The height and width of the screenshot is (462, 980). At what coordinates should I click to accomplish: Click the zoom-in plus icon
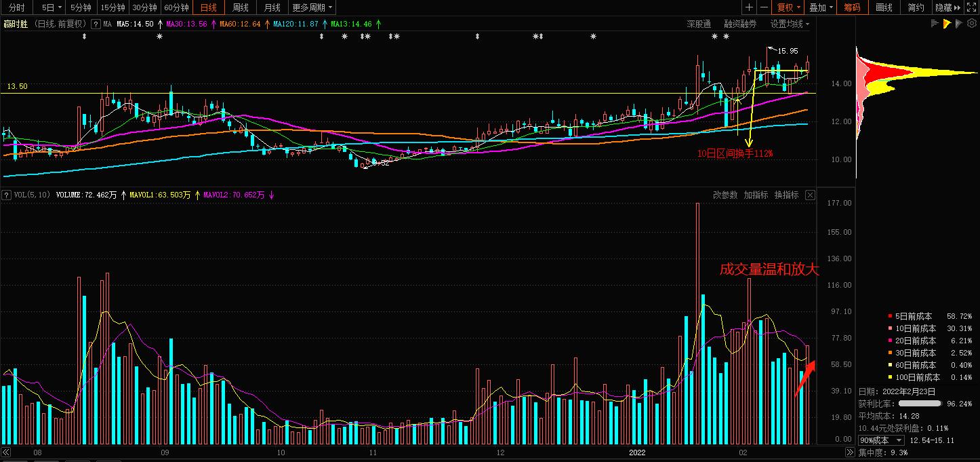749,7
